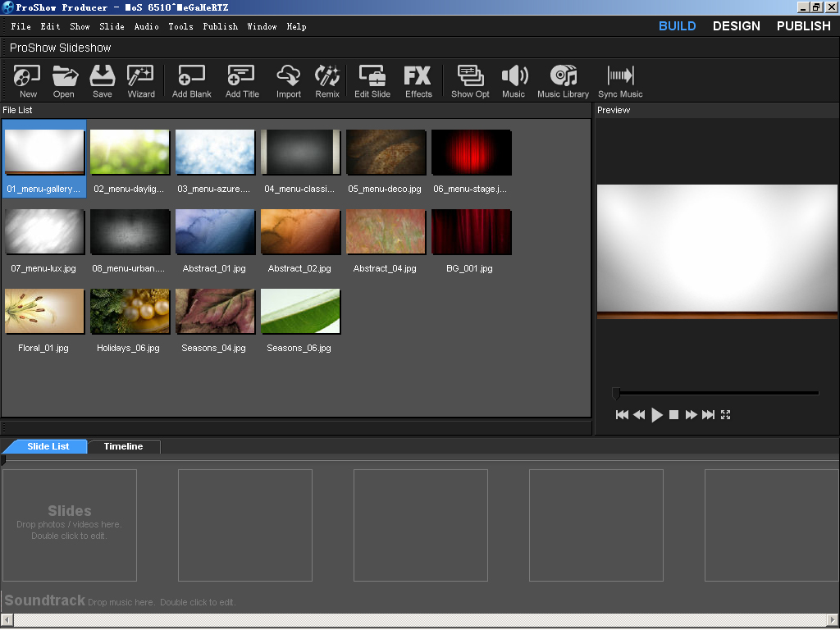The image size is (840, 630).
Task: Click the ProShow application icon
Action: (x=7, y=7)
